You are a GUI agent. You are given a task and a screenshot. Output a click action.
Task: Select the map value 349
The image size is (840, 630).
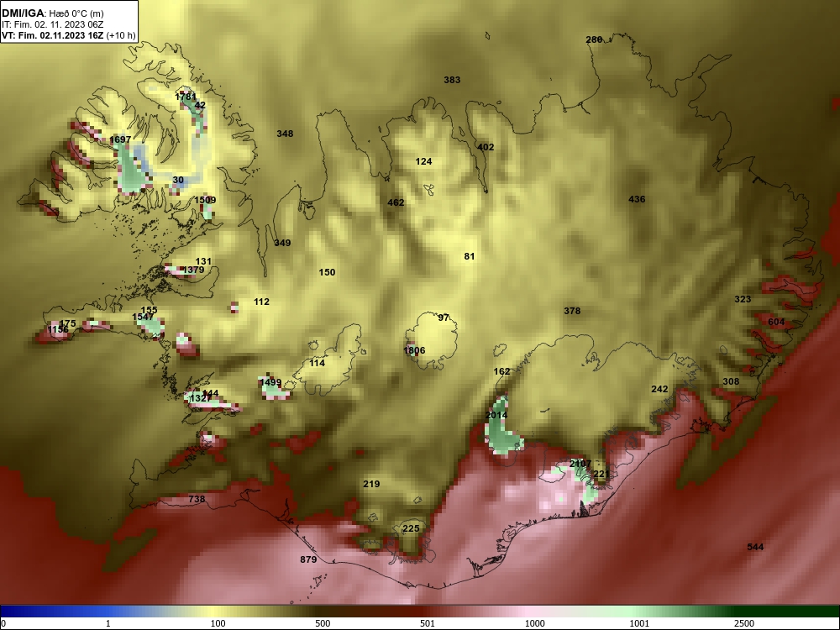pos(282,244)
